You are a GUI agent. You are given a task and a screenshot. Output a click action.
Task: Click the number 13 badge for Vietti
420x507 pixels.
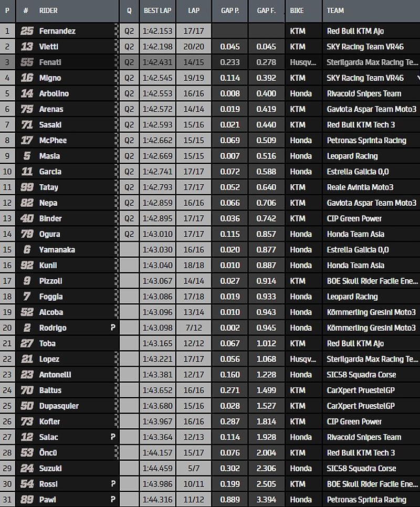(26, 47)
